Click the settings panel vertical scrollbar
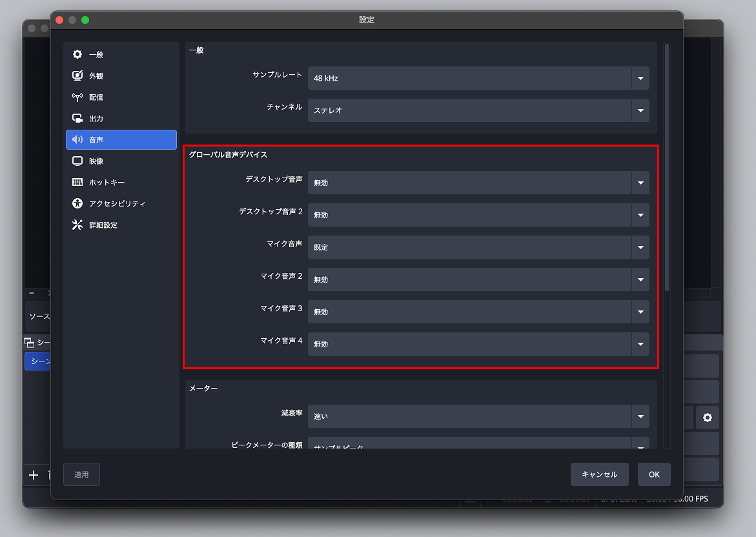Screen dimensions: 756x537 point(667,168)
